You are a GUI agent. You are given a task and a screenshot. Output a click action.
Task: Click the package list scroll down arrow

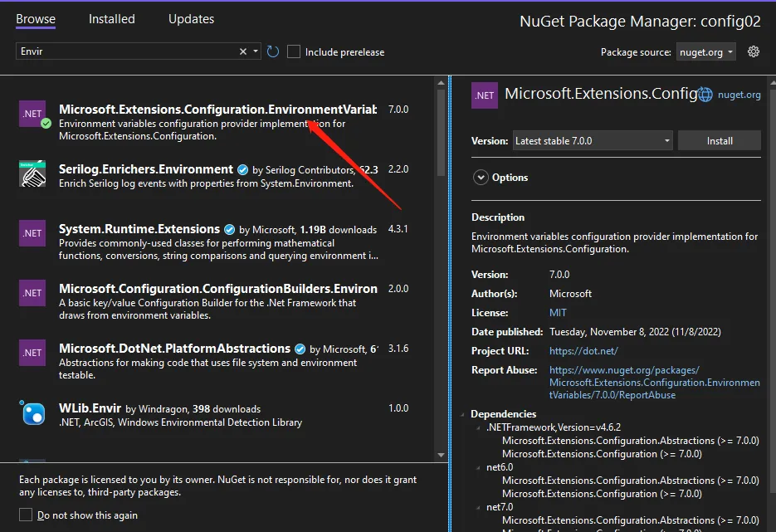tap(441, 455)
